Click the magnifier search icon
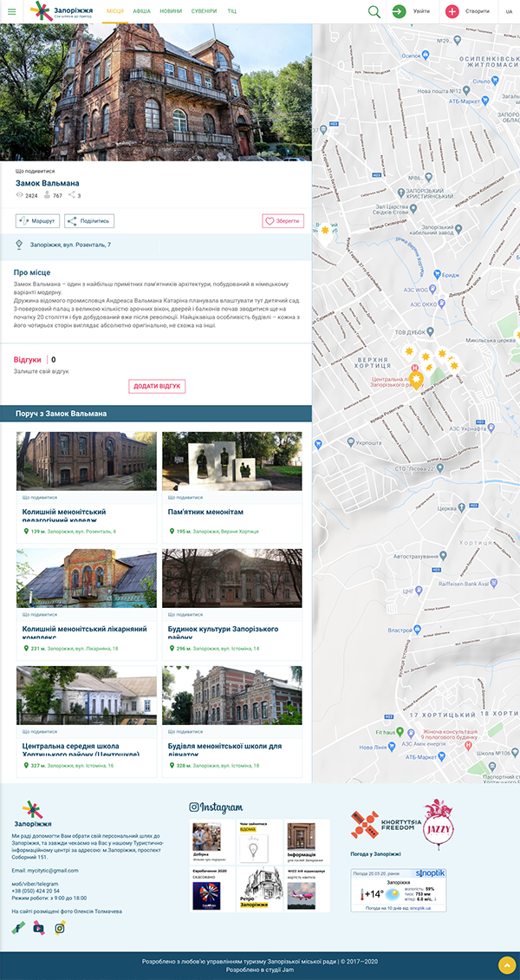 tap(374, 11)
